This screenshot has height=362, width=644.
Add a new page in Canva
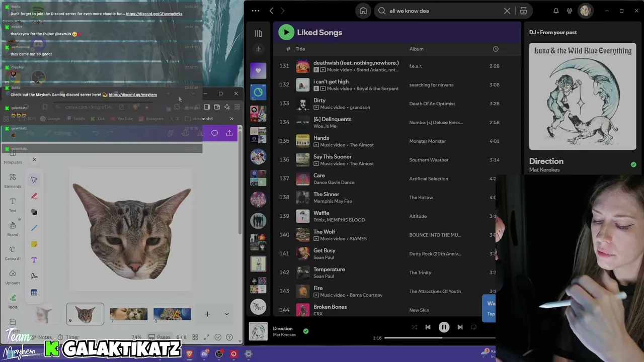[207, 314]
